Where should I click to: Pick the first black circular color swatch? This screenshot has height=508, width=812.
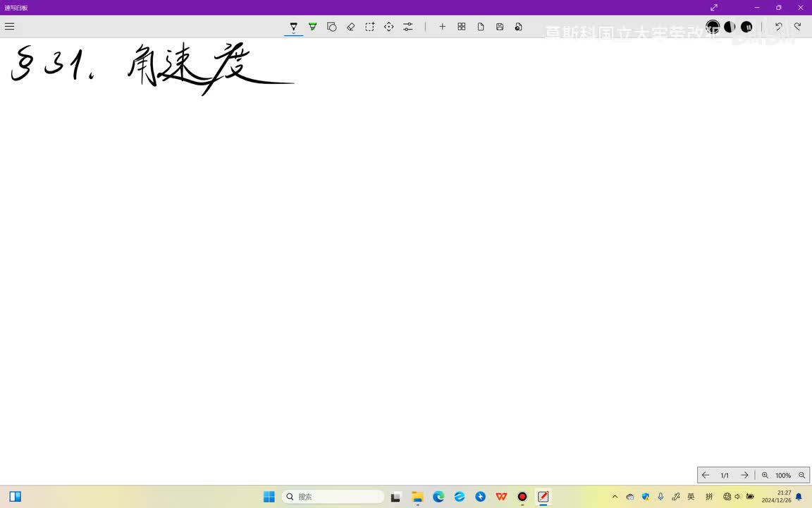coord(713,26)
